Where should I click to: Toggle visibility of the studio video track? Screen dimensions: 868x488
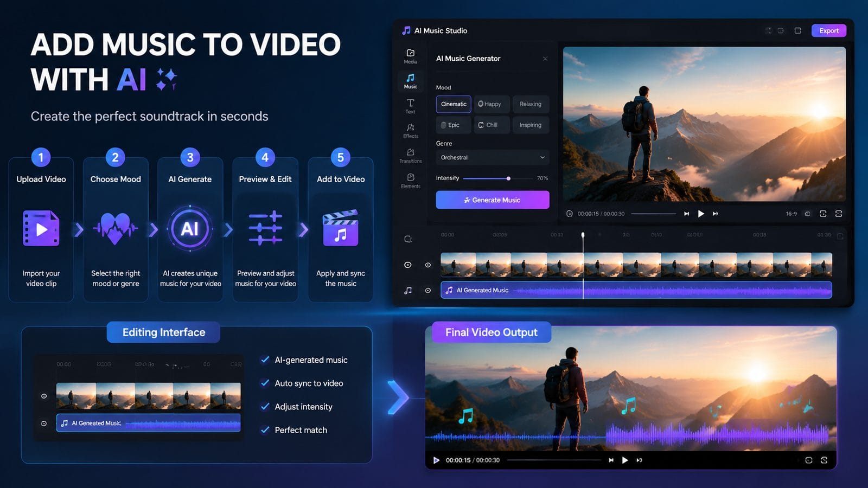[427, 265]
